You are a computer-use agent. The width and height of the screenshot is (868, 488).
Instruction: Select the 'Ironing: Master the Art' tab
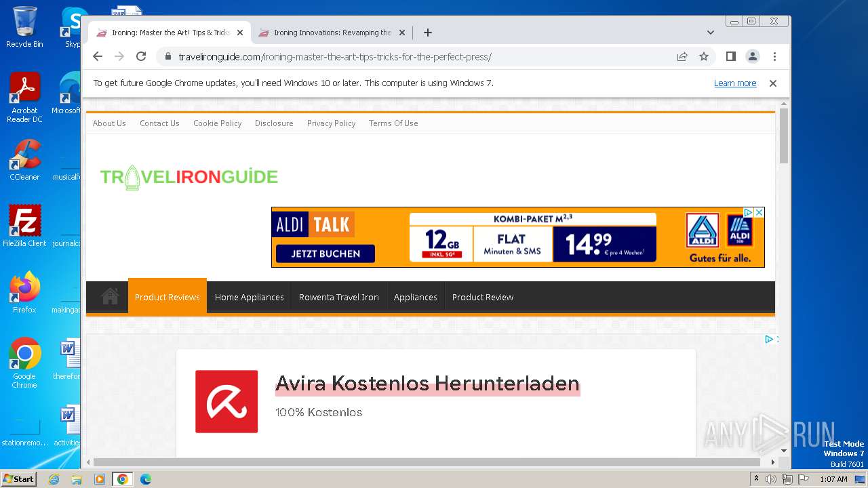(170, 33)
